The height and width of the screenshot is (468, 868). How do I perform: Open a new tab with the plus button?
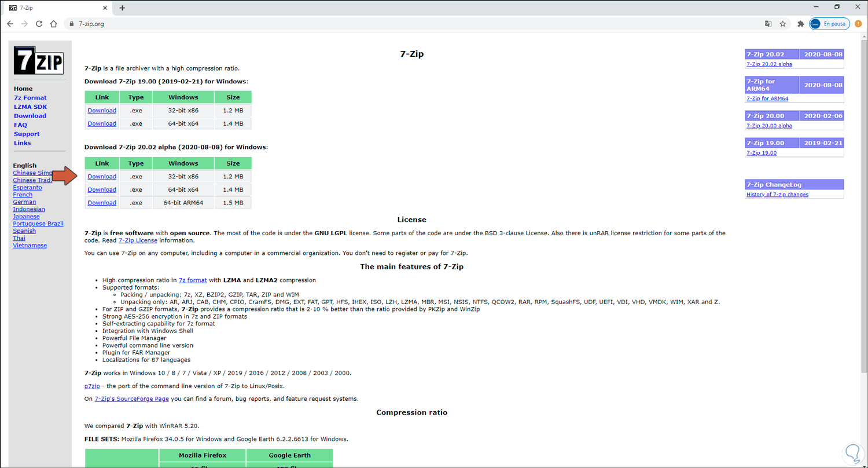pyautogui.click(x=122, y=8)
